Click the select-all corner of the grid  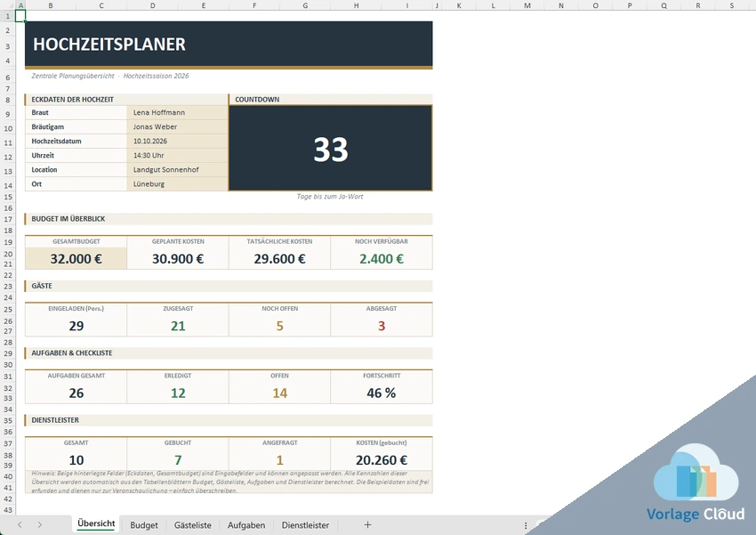point(8,5)
